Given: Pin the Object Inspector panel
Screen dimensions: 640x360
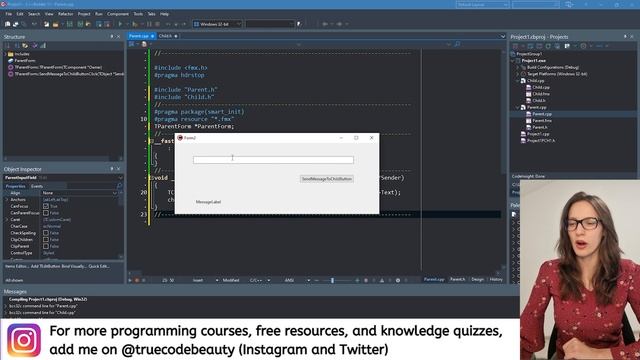Looking at the screenshot, I should coord(112,169).
